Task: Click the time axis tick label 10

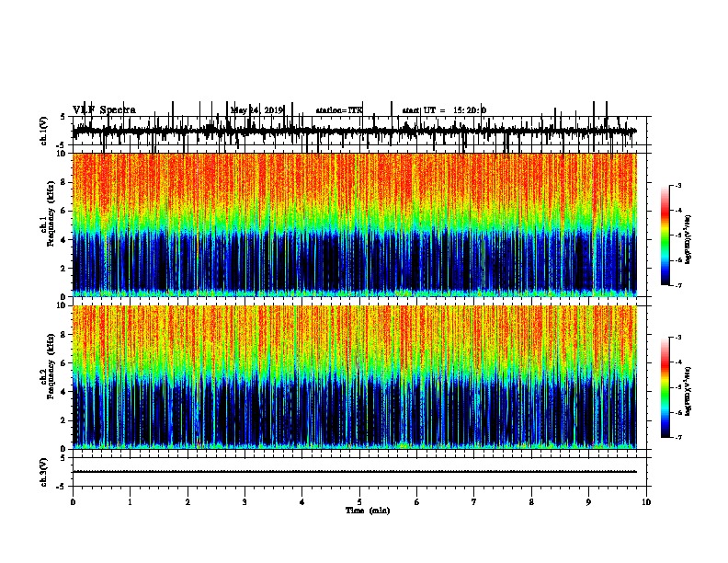Action: [x=646, y=502]
